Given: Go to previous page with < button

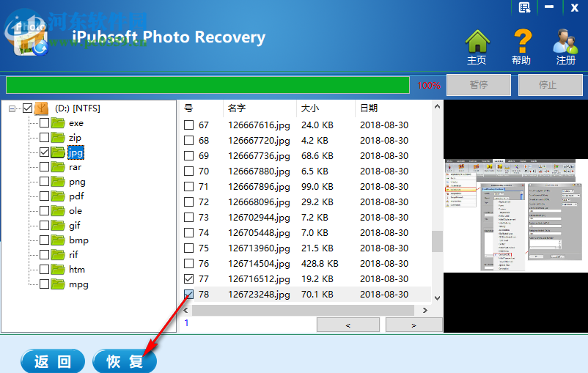Looking at the screenshot, I should (348, 325).
